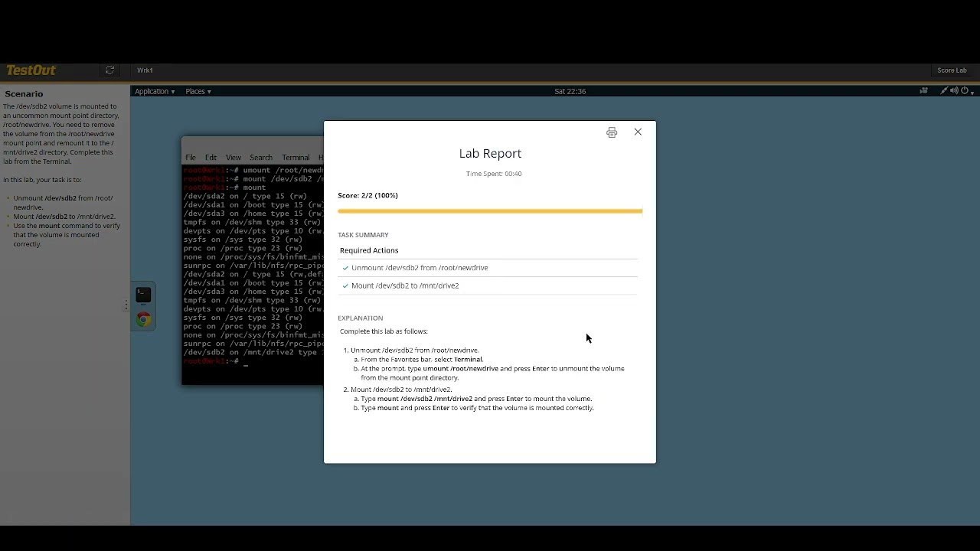Click the 'EXPLANATION' heading
Viewport: 980px width, 551px height.
(360, 318)
